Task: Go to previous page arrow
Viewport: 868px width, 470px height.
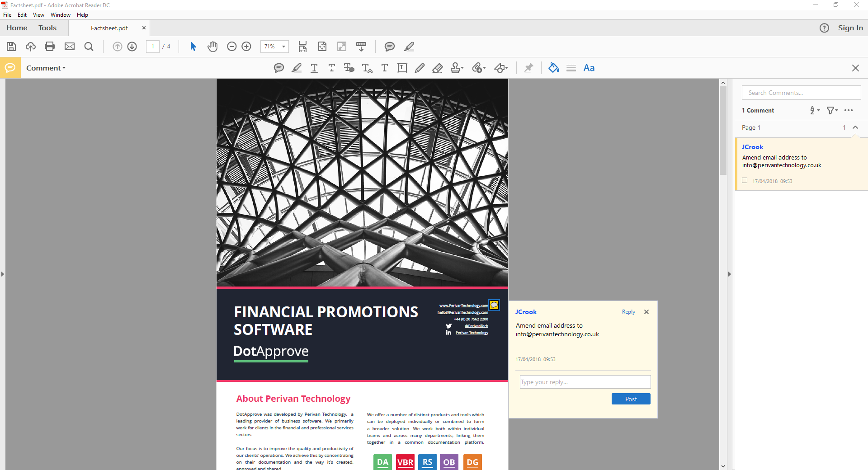Action: pos(118,47)
